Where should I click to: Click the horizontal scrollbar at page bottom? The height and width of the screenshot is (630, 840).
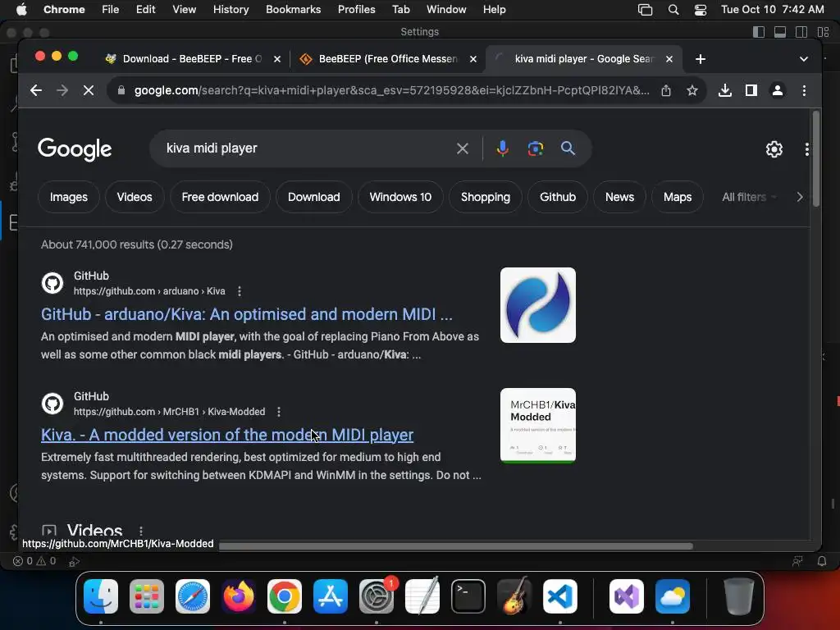(455, 546)
